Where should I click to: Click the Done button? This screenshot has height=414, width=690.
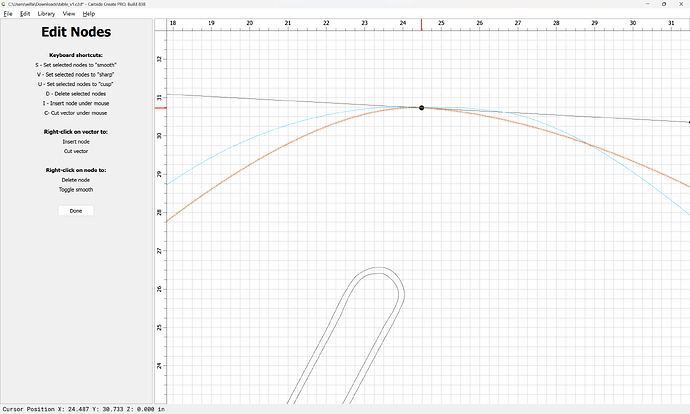(76, 211)
